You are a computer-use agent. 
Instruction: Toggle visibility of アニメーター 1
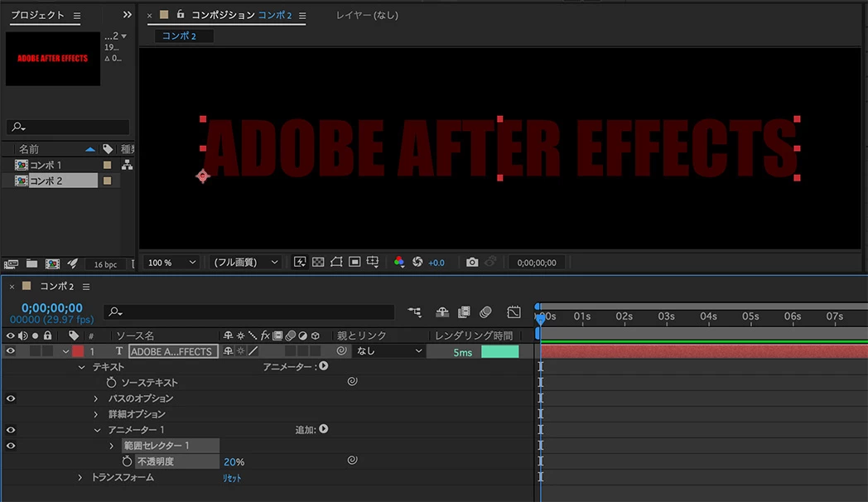click(x=11, y=430)
